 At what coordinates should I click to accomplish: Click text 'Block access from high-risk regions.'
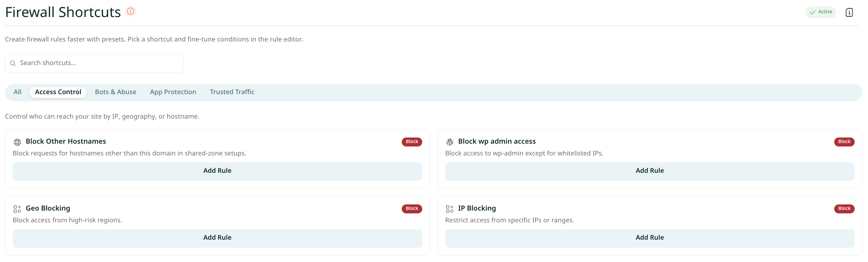coord(67,220)
